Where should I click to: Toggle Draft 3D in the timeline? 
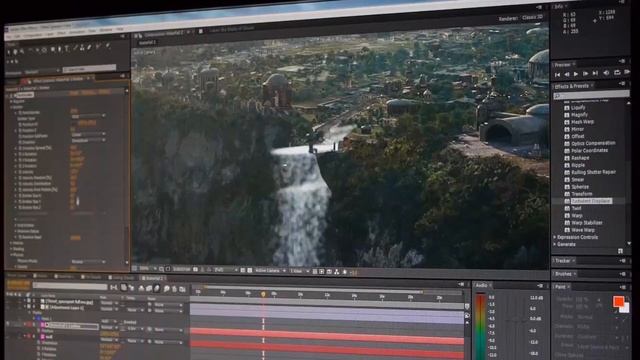click(131, 288)
